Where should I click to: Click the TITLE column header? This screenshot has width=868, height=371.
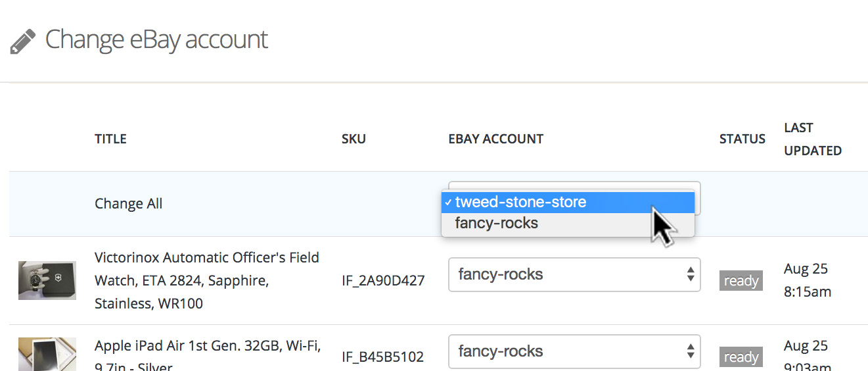[110, 139]
